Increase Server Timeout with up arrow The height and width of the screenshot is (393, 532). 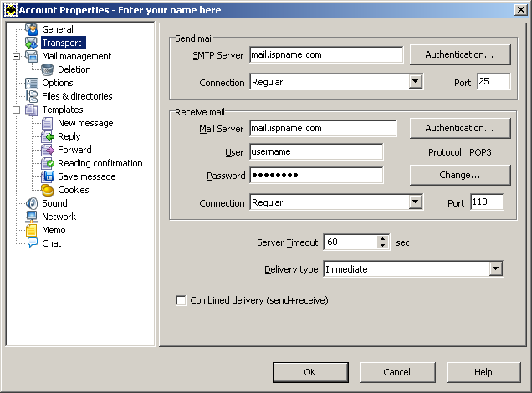pyautogui.click(x=383, y=238)
